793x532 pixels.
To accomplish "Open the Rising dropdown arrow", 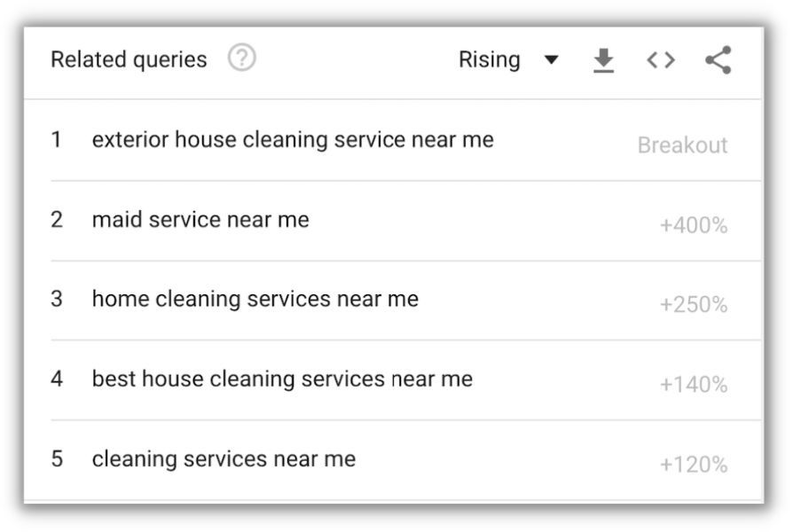I will click(551, 60).
